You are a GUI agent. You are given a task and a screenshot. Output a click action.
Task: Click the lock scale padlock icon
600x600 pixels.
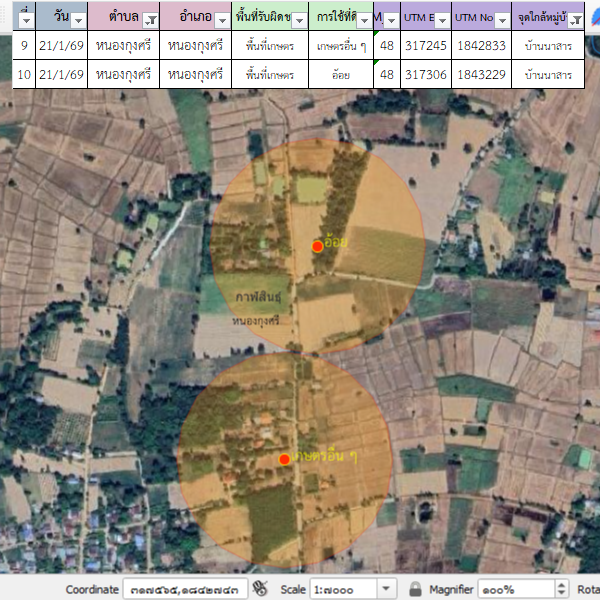point(415,589)
